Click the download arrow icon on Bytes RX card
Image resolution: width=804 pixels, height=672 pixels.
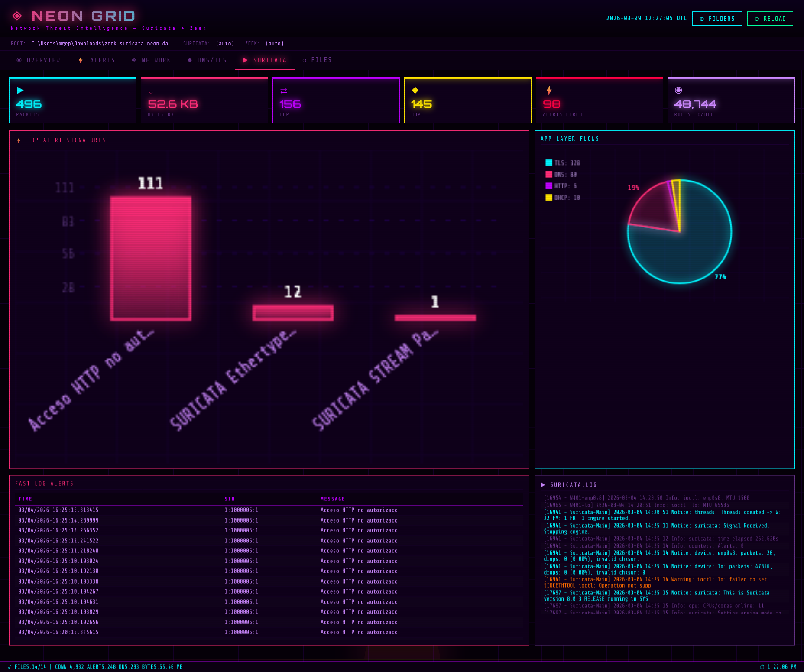click(x=151, y=90)
